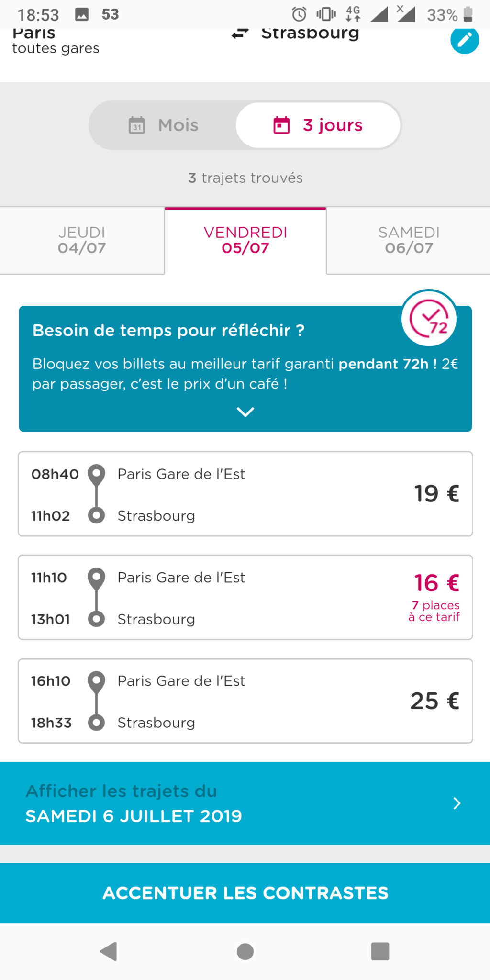Expand the 72h booking info chevron

pos(245,412)
